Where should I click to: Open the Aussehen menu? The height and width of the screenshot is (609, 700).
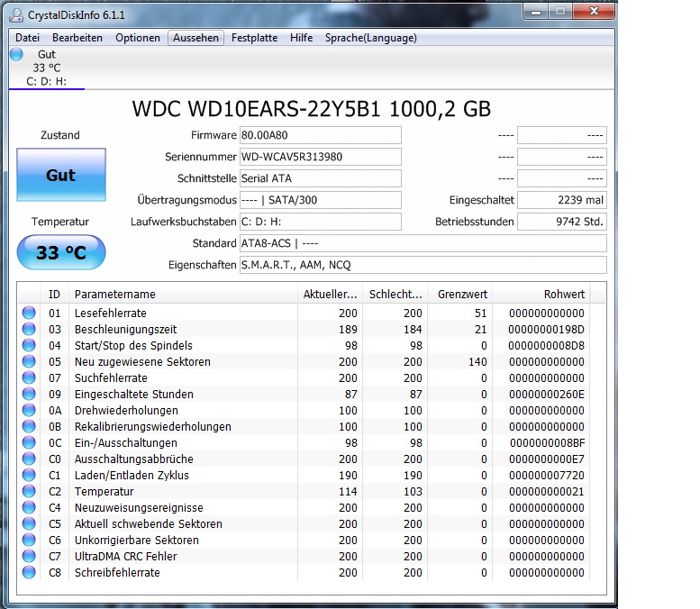pyautogui.click(x=196, y=38)
